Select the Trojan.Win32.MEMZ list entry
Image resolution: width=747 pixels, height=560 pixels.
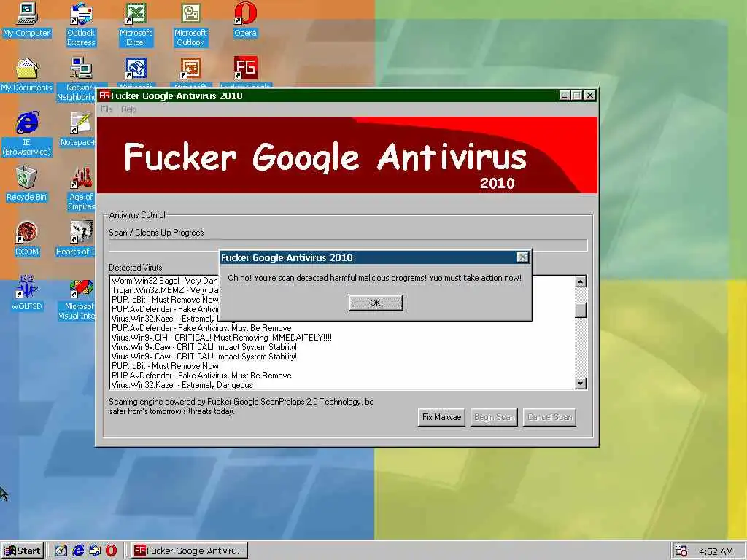tap(165, 290)
